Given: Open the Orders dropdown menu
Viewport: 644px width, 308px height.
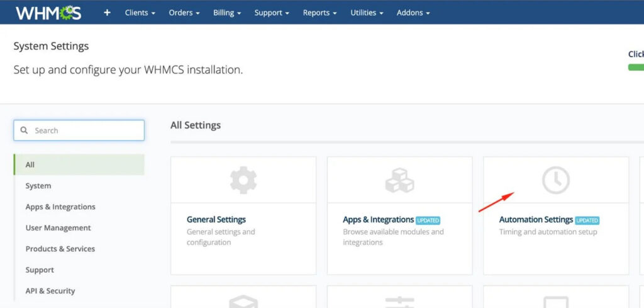Looking at the screenshot, I should [184, 13].
